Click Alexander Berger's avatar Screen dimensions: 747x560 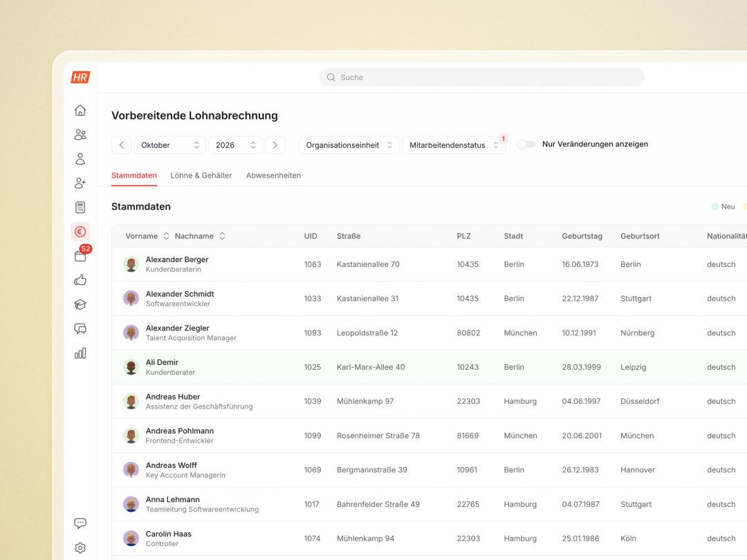point(131,264)
